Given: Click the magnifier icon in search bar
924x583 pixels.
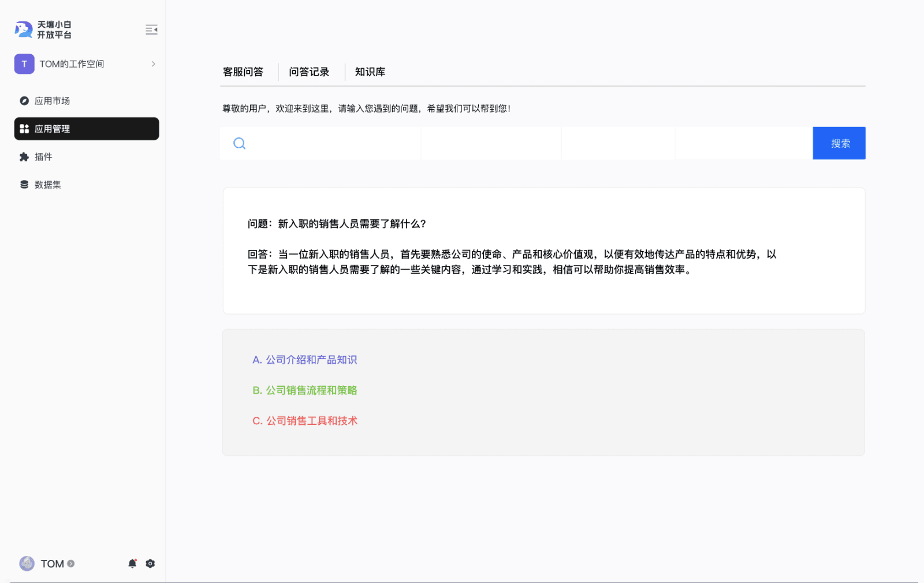Looking at the screenshot, I should tap(239, 143).
